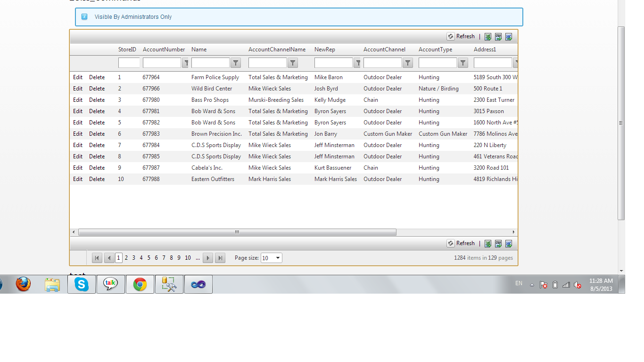Image resolution: width=644 pixels, height=362 pixels.
Task: Click Refresh in the top grid toolbar
Action: 461,37
